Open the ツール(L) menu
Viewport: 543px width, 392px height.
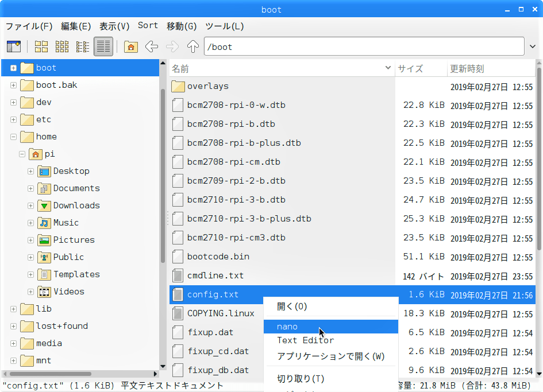225,26
